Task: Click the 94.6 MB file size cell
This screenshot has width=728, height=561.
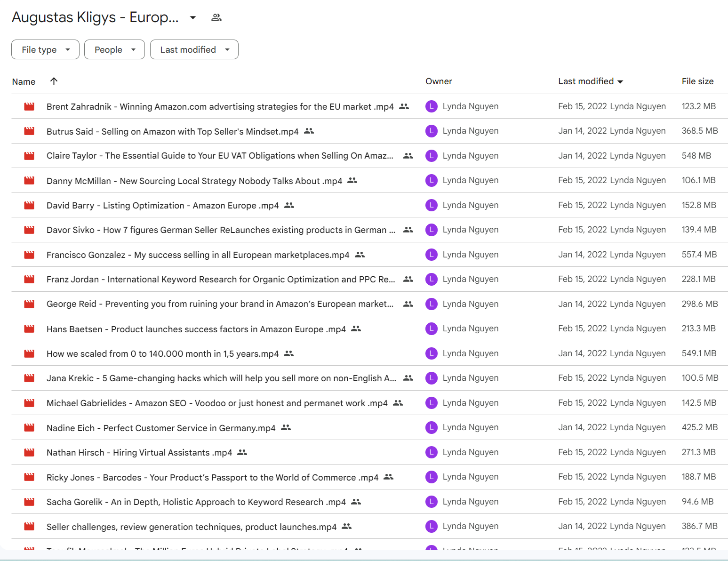Action: pyautogui.click(x=698, y=502)
